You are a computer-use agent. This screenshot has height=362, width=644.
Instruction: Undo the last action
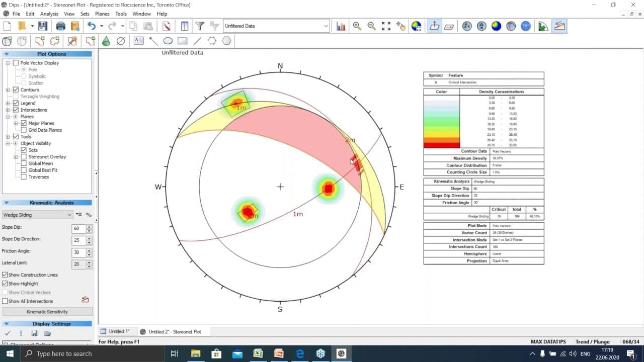(91, 26)
